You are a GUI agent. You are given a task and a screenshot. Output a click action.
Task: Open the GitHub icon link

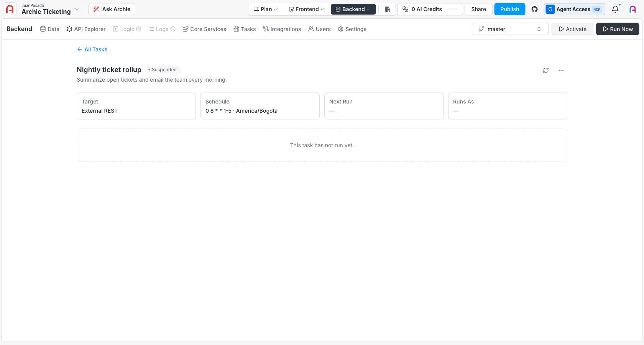pos(534,9)
